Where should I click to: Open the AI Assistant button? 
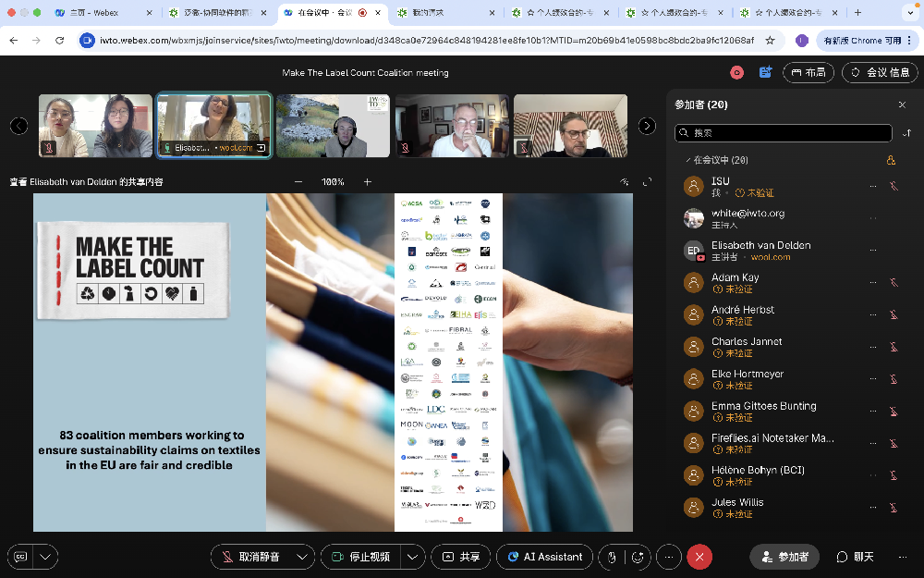pyautogui.click(x=545, y=557)
